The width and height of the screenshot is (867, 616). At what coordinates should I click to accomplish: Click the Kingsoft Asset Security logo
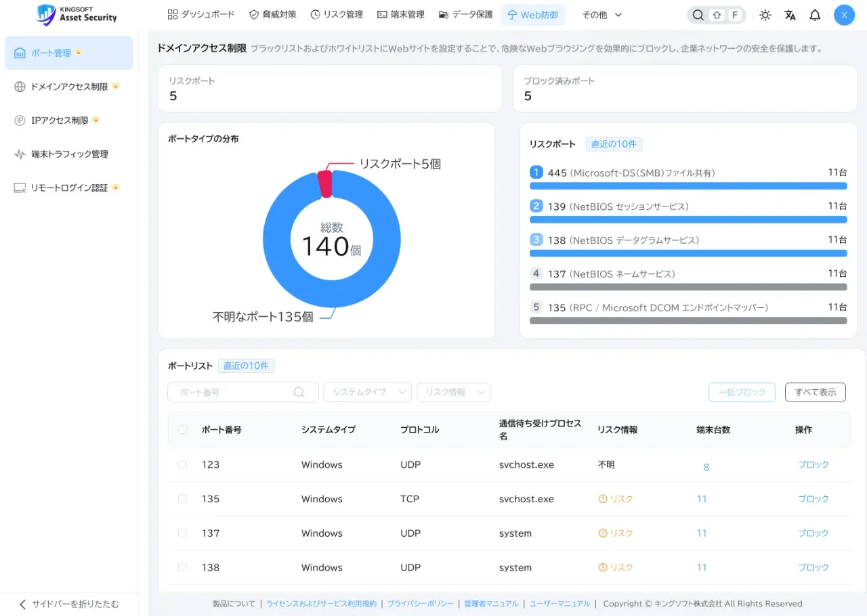pos(77,14)
